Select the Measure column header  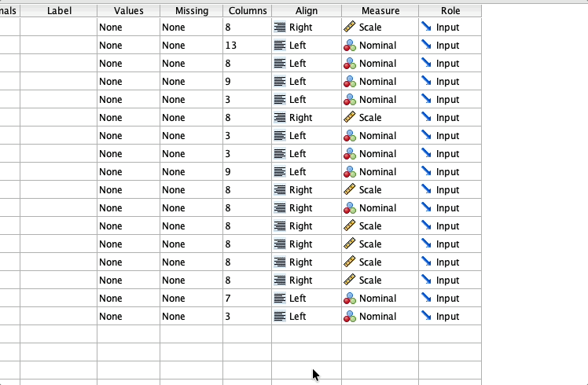pyautogui.click(x=380, y=11)
